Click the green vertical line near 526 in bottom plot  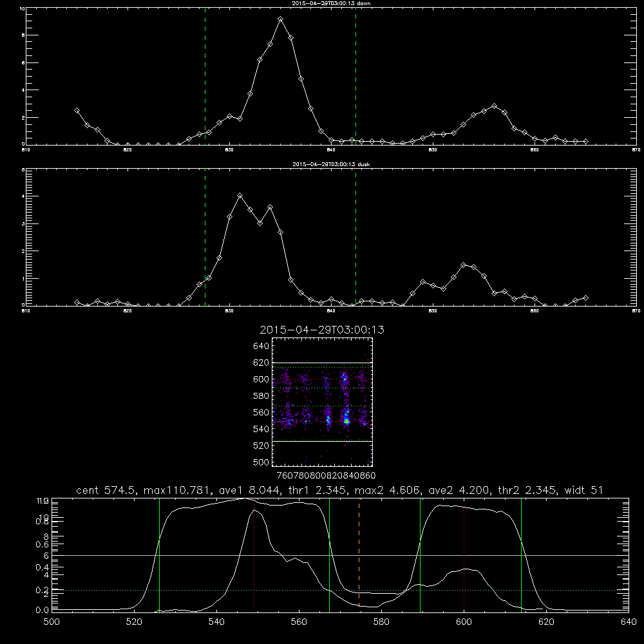[x=159, y=554]
